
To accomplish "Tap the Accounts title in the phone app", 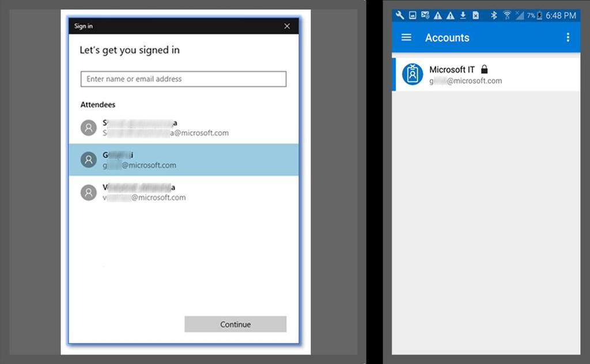I will [x=447, y=37].
